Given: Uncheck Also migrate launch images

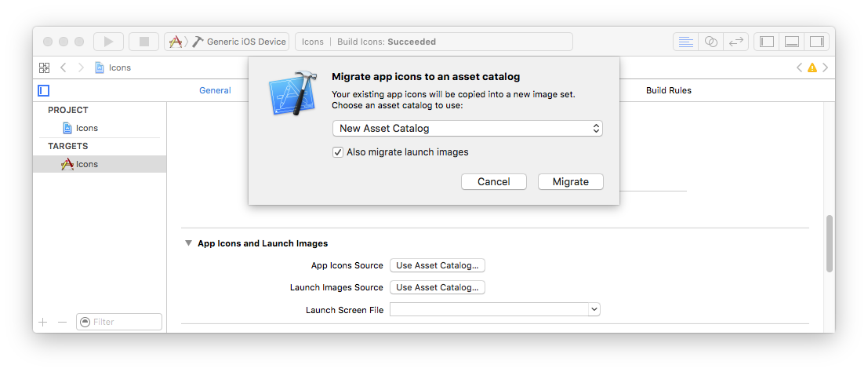Looking at the screenshot, I should (338, 152).
